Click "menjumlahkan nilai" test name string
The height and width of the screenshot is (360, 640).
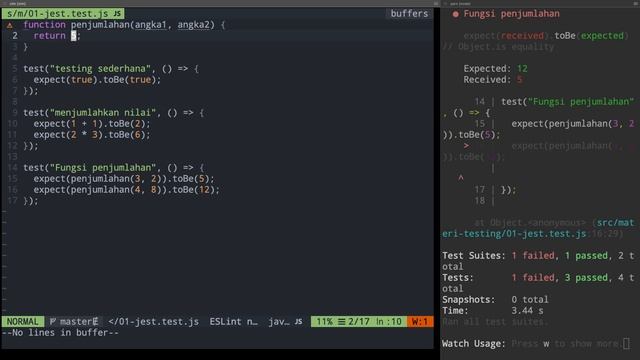(x=102, y=113)
